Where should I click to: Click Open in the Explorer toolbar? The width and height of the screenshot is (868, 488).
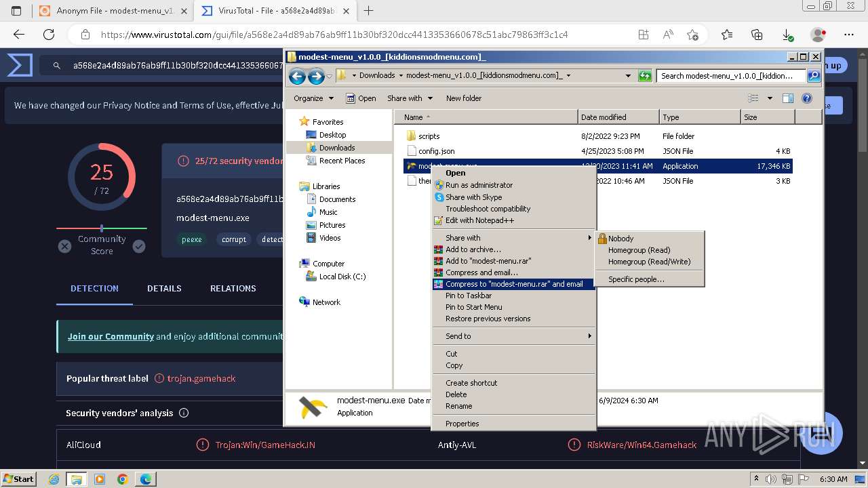pos(361,98)
